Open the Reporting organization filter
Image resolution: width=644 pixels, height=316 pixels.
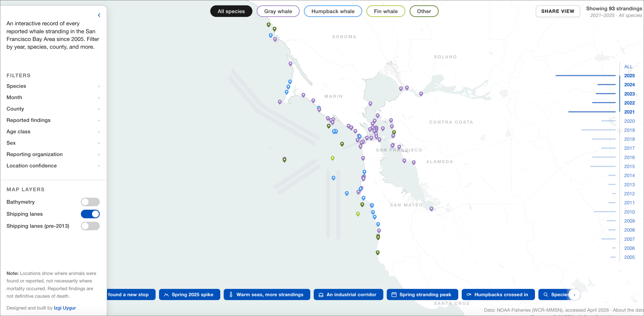[x=53, y=154]
